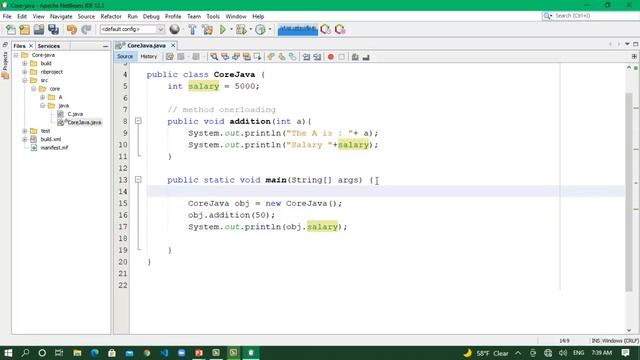Select build.xml in the file tree

pyautogui.click(x=51, y=139)
